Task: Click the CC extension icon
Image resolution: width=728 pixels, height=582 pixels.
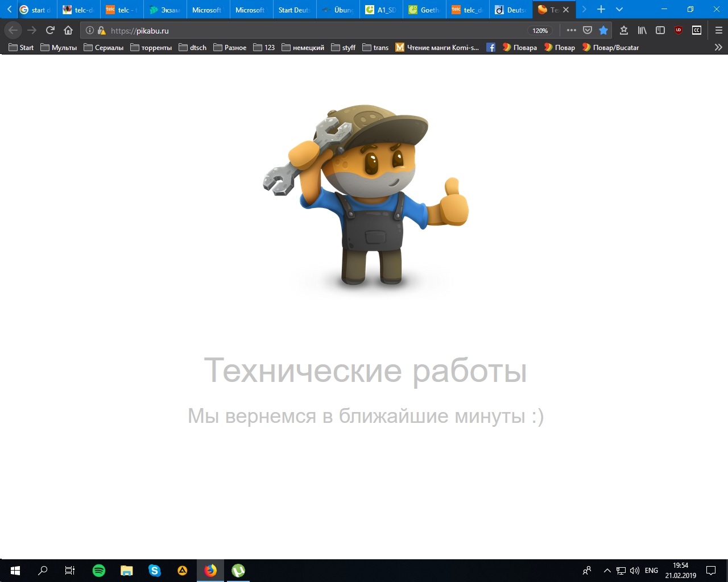Action: (697, 30)
